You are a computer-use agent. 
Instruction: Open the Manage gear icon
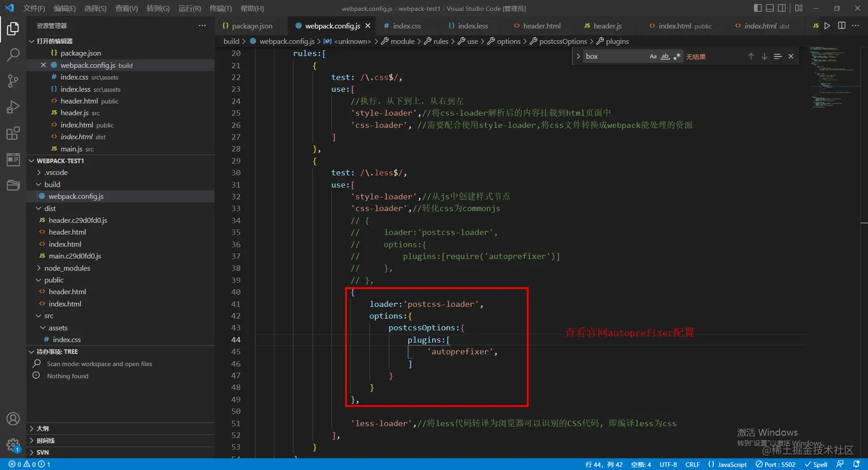[13, 445]
